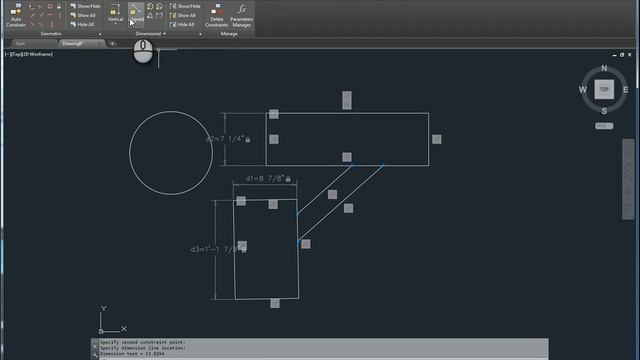Minimize the drawing viewport window
This screenshot has width=640, height=360.
pos(614,55)
